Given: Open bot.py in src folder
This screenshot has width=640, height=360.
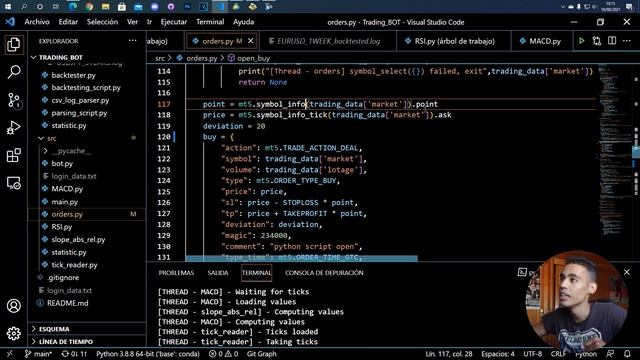Looking at the screenshot, I should [62, 164].
